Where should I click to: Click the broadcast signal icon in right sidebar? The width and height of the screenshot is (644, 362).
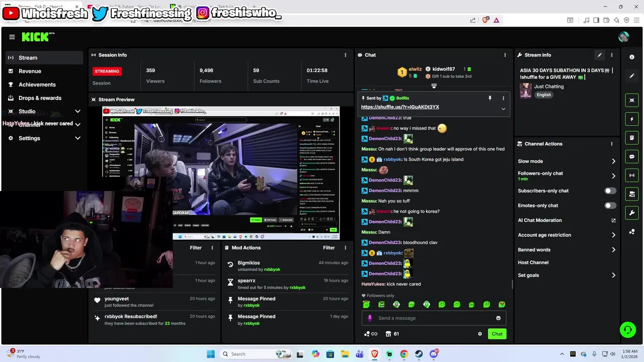point(632,175)
